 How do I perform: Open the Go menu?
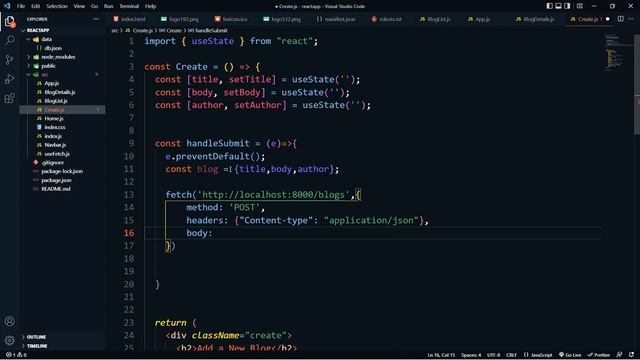coord(94,6)
